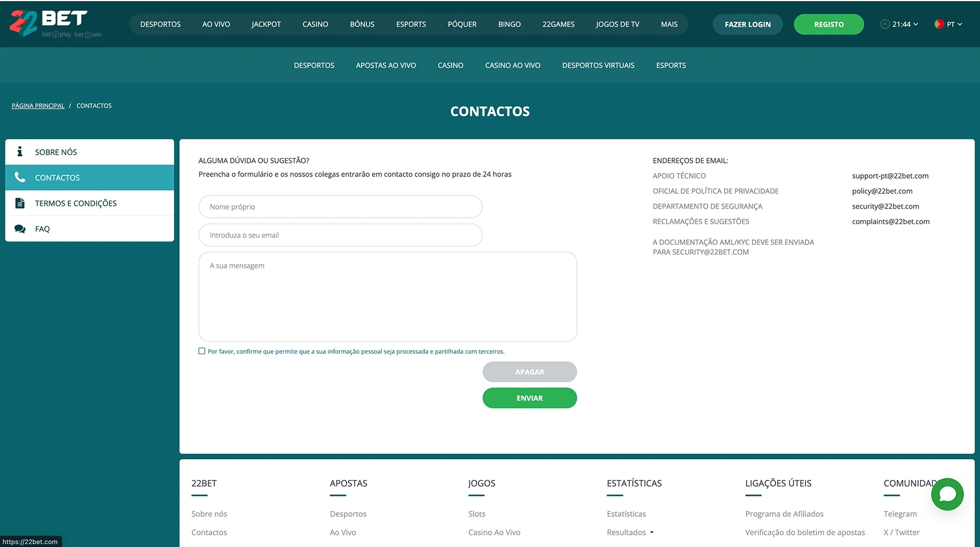Click the Fazer Login button
The image size is (980, 547).
(x=748, y=24)
